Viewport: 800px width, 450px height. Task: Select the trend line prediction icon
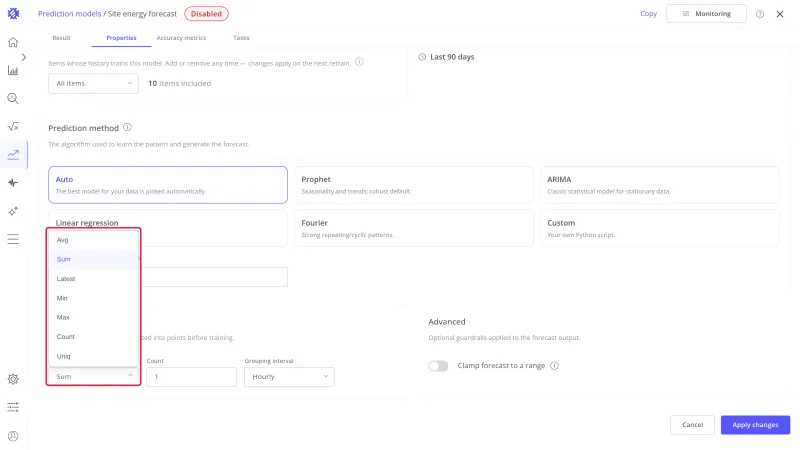click(13, 155)
